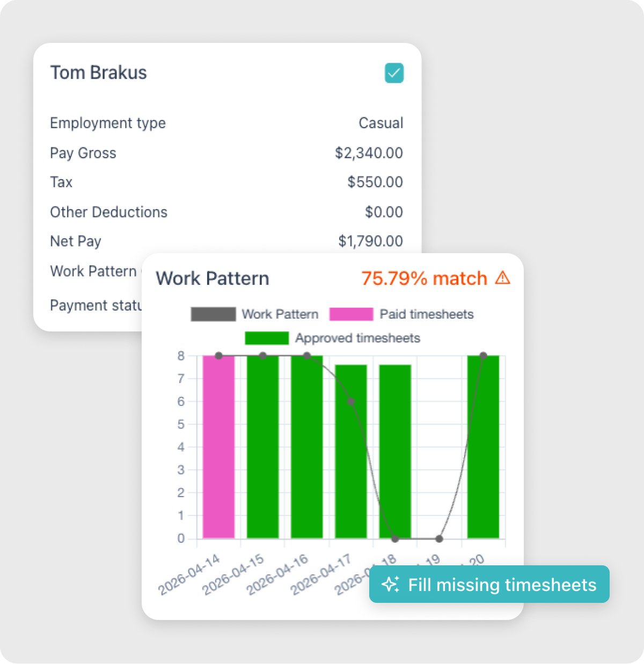Click the pink bar for 2026-04-14
This screenshot has height=664, width=644.
coord(218,446)
